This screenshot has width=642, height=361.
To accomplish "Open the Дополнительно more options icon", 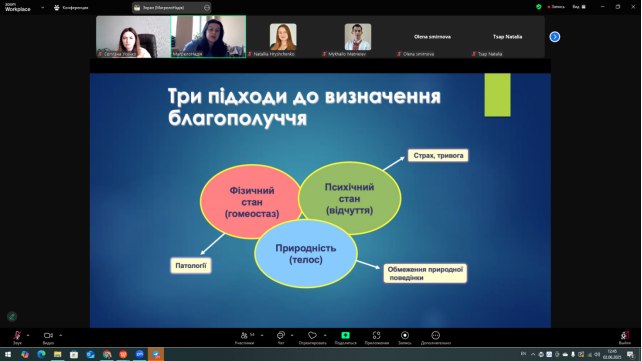I will tap(436, 336).
